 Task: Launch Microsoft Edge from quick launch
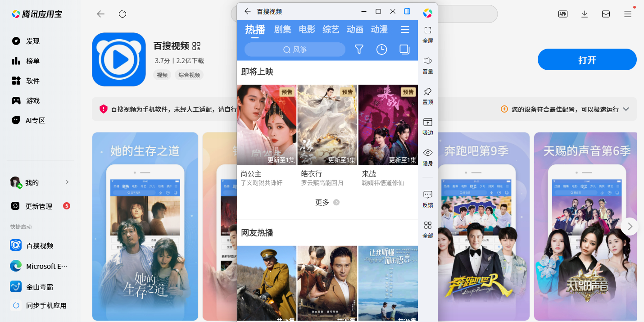point(39,266)
